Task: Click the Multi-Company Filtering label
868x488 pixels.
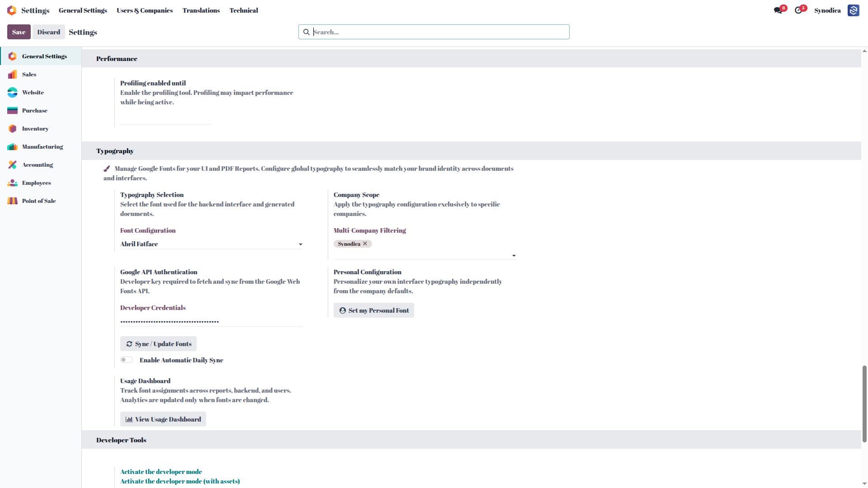Action: 370,230
